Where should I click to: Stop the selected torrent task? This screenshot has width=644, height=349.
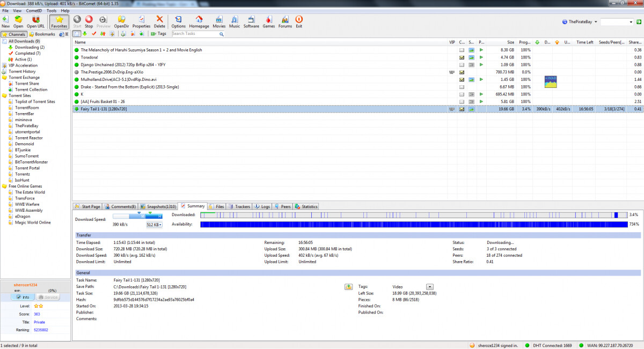(89, 21)
